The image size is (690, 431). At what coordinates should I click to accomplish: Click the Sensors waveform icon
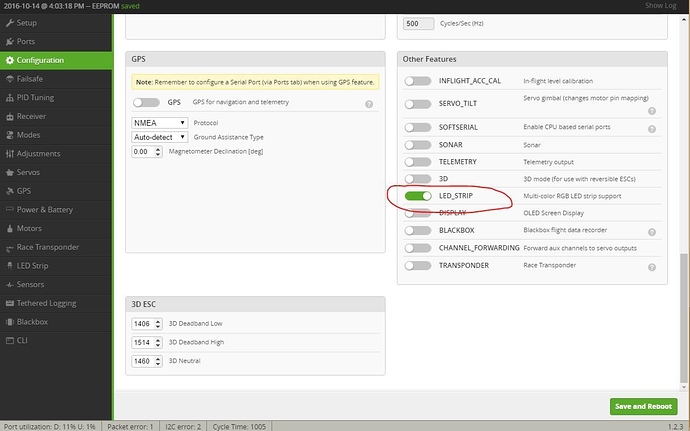(x=10, y=285)
